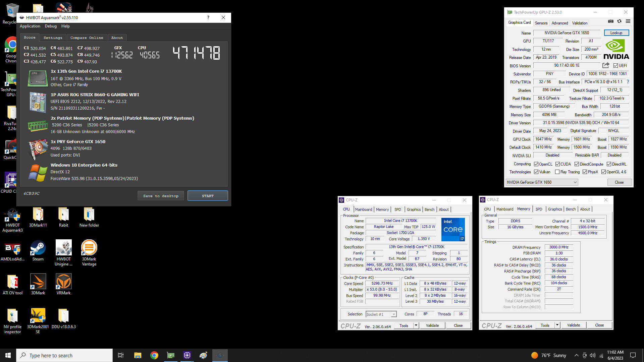Toggle the Vulkan checkbox
Screen dimensions: 644x362
536,172
